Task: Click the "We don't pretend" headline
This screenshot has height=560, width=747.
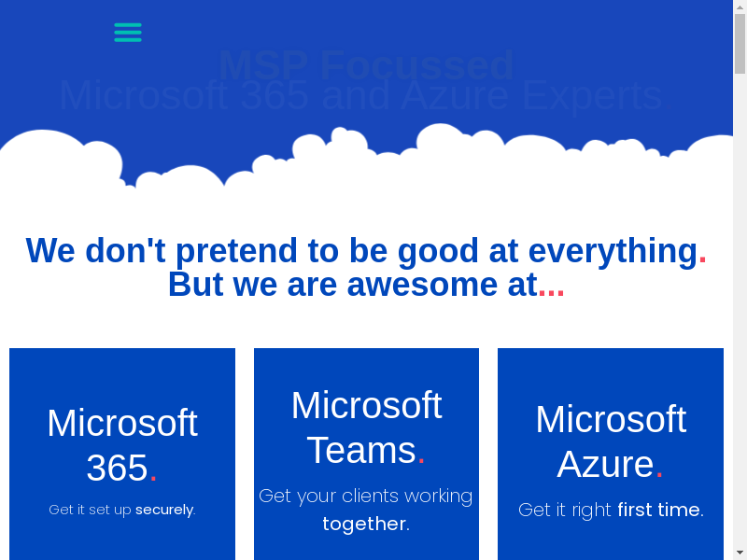Action: click(x=361, y=251)
